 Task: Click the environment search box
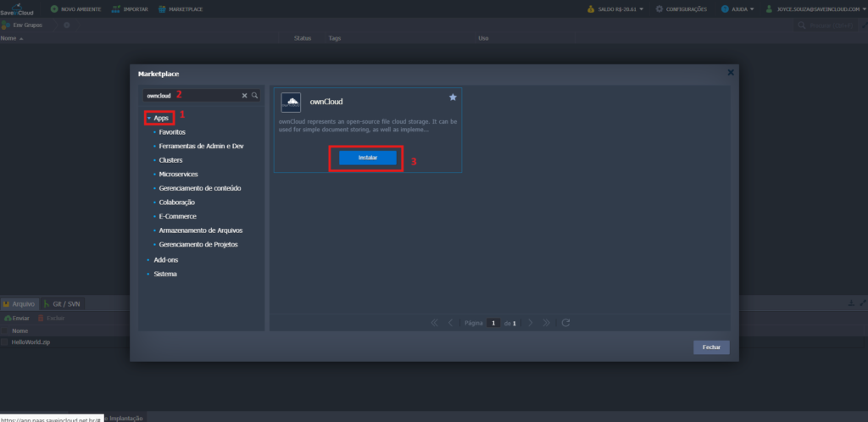click(x=825, y=25)
